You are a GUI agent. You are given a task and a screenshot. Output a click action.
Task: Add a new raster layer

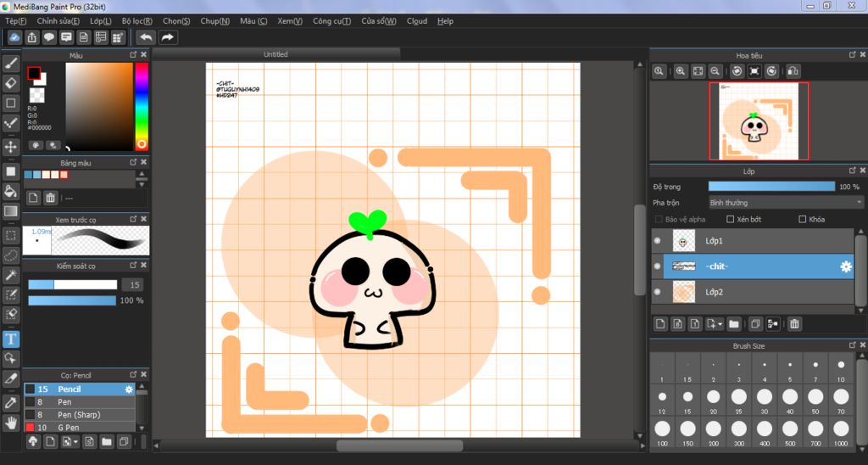pyautogui.click(x=660, y=324)
